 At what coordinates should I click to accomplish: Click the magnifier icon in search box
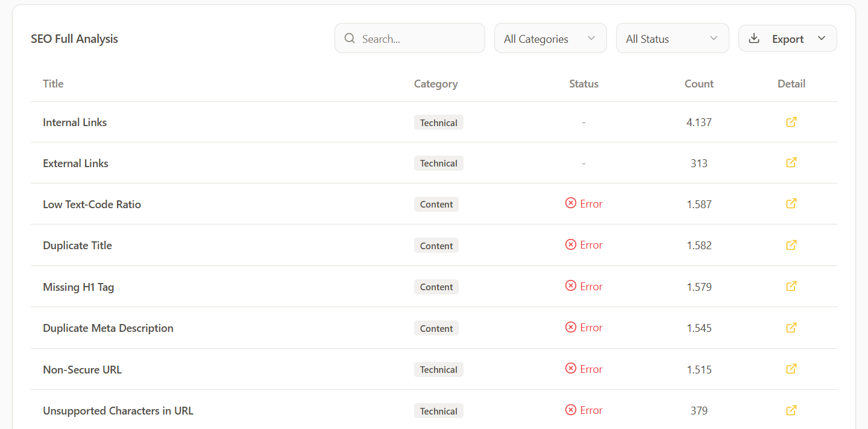pyautogui.click(x=350, y=39)
